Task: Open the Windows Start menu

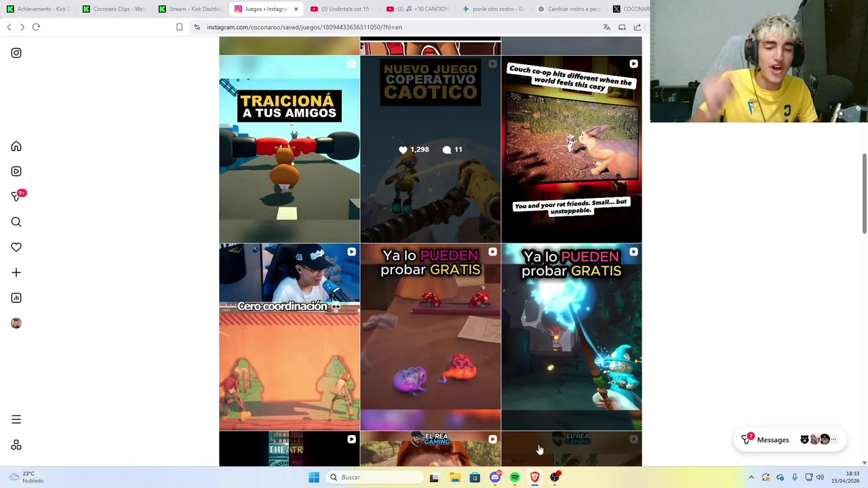Action: 314,477
